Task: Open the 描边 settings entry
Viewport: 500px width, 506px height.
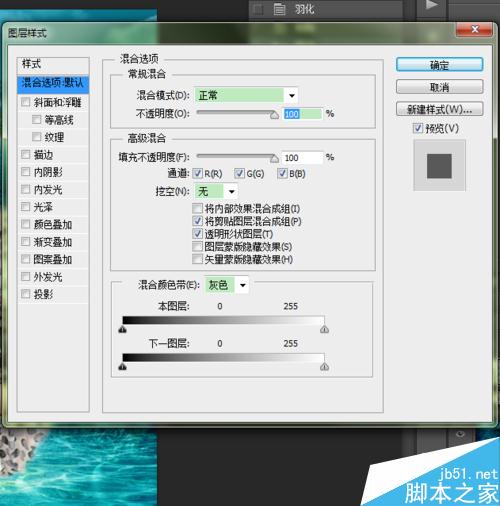Action: click(x=43, y=155)
